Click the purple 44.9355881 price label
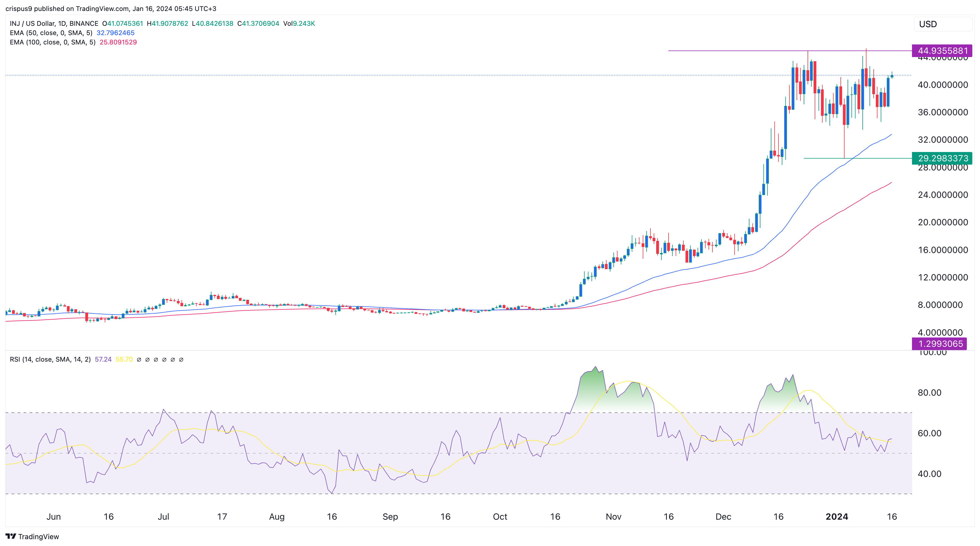This screenshot has width=980, height=546. tap(942, 50)
